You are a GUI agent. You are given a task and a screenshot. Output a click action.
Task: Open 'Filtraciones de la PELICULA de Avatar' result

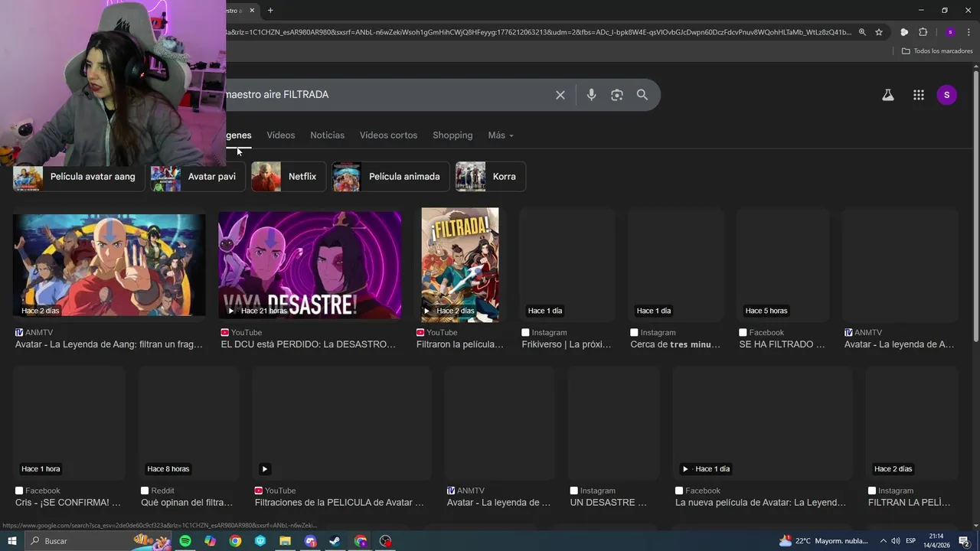point(339,503)
